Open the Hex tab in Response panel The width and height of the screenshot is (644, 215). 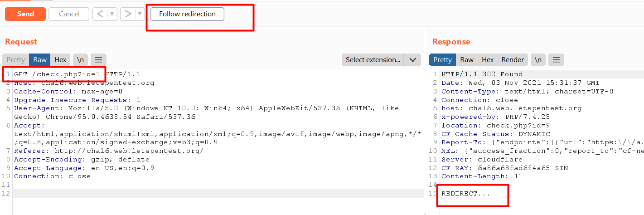[488, 60]
